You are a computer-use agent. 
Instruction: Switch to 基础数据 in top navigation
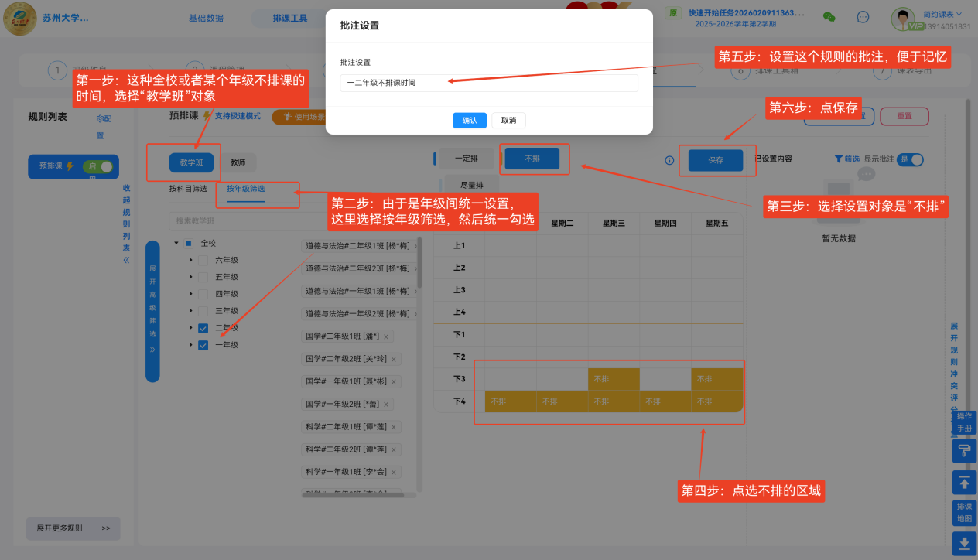206,18
